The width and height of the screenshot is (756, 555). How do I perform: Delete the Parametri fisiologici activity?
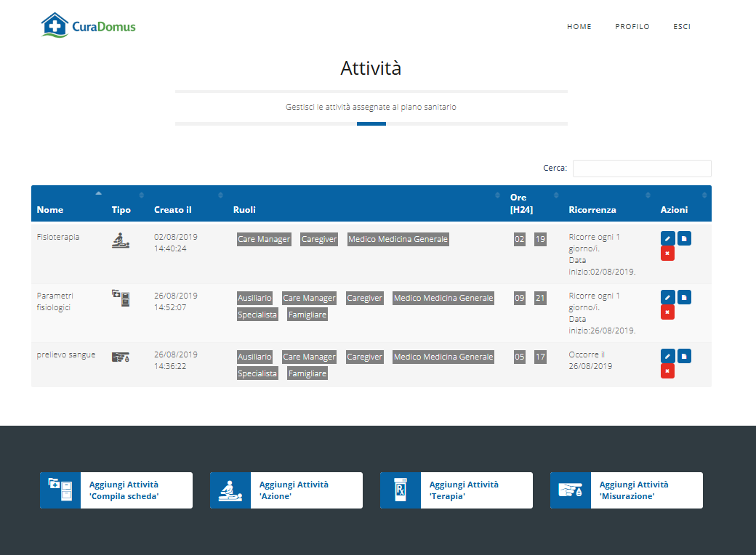(667, 312)
